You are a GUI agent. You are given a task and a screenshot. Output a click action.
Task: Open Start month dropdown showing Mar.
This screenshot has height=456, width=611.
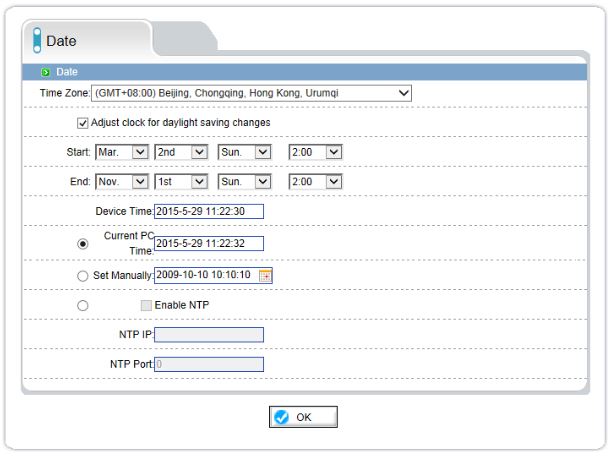[122, 152]
